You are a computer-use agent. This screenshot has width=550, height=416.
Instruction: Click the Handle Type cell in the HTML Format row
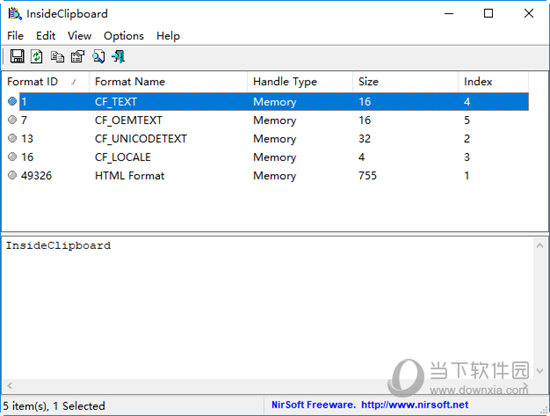(275, 176)
